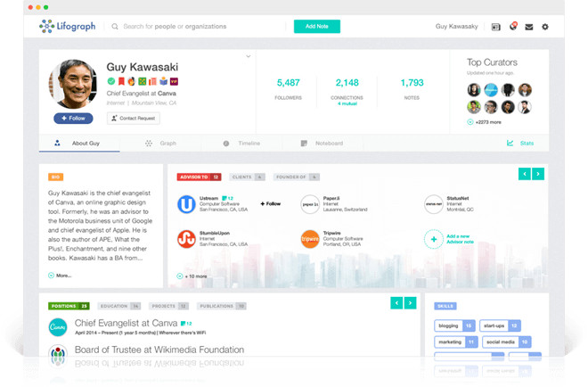Click next arrow in advisor panel

[538, 174]
